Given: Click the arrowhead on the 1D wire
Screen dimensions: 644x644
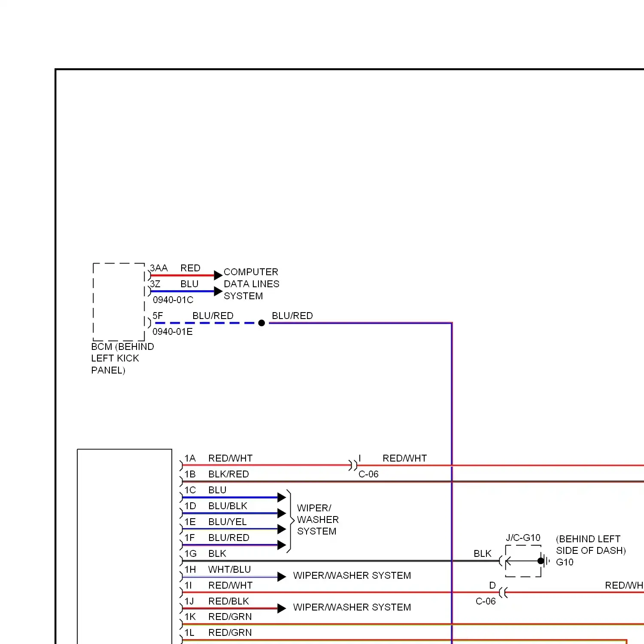Looking at the screenshot, I should pyautogui.click(x=282, y=513).
